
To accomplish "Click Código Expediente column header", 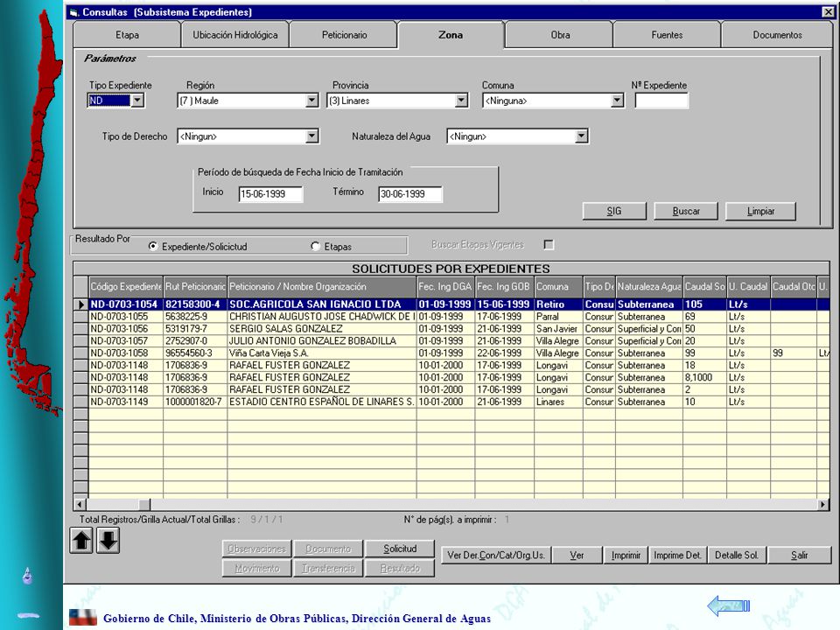I will tap(126, 287).
